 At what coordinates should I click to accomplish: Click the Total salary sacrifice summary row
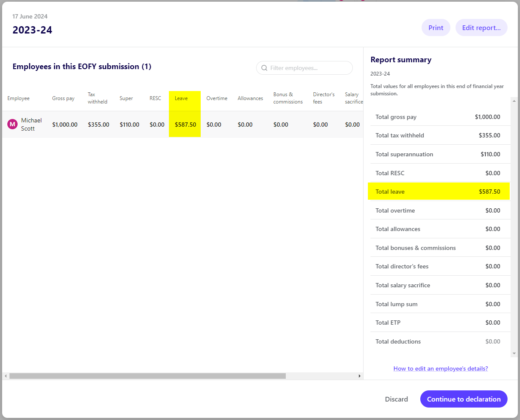[440, 285]
